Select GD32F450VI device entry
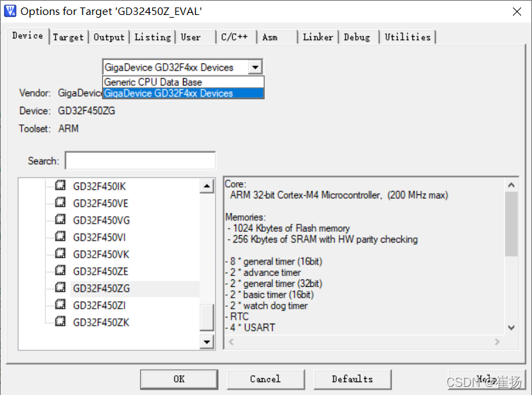 99,237
